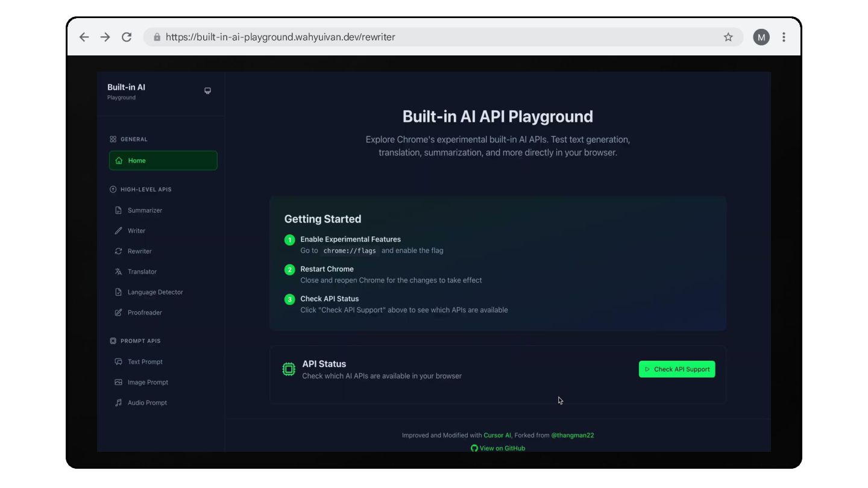The width and height of the screenshot is (868, 488).
Task: Click the Translator language icon
Action: [x=119, y=272]
